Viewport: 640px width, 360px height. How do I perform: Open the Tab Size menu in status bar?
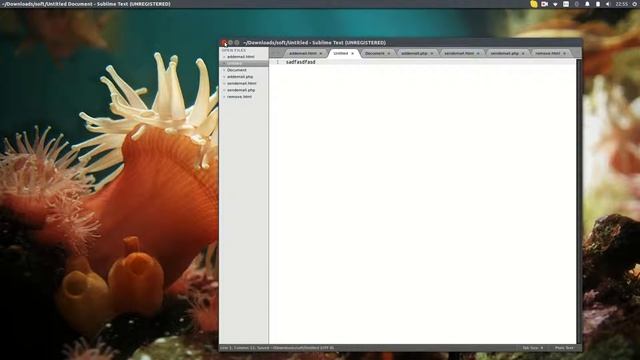click(533, 348)
